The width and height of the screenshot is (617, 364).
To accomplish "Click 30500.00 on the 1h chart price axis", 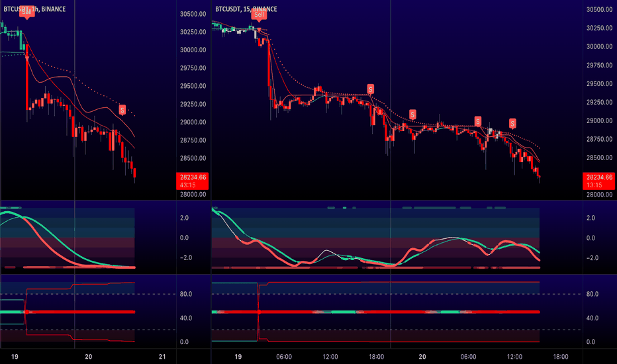I will (193, 14).
